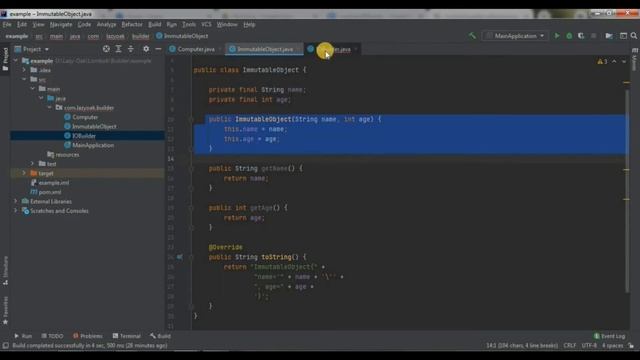
Task: Click Select Opened File target icon
Action: point(106,49)
